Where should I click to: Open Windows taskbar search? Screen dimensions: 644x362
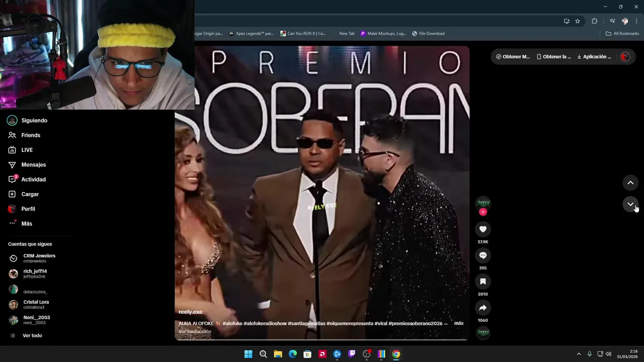click(x=263, y=354)
